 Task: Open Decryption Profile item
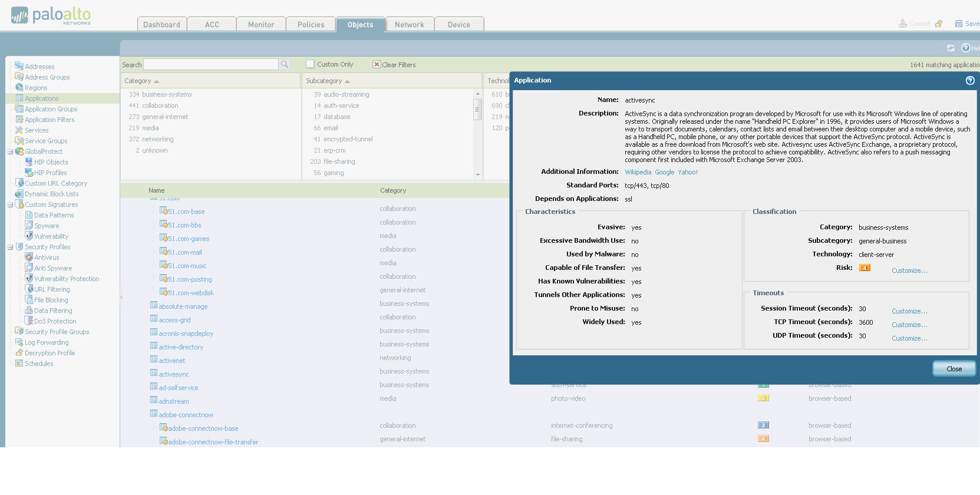tap(50, 353)
